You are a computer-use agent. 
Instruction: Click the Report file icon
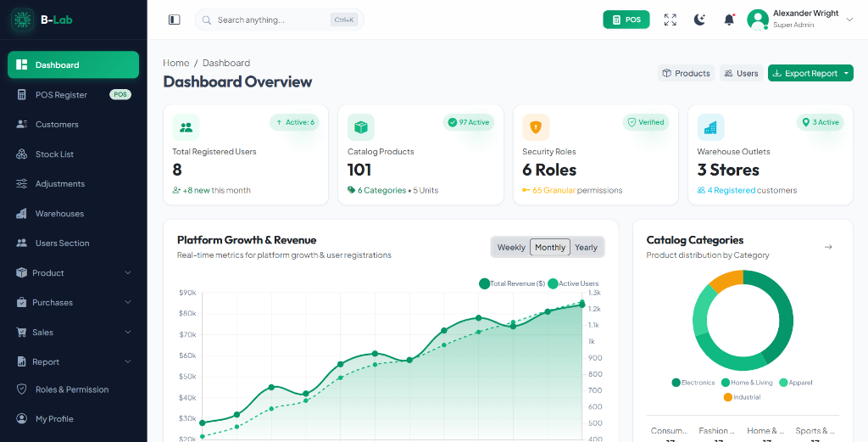tap(21, 361)
